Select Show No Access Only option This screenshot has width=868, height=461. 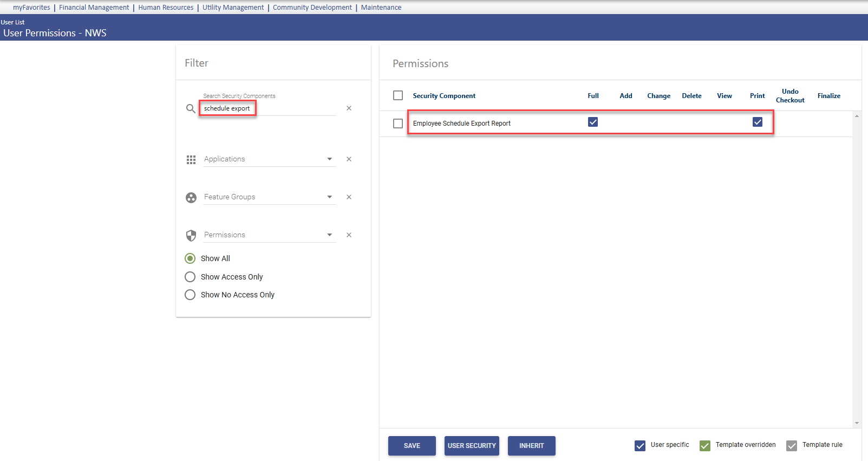(190, 295)
